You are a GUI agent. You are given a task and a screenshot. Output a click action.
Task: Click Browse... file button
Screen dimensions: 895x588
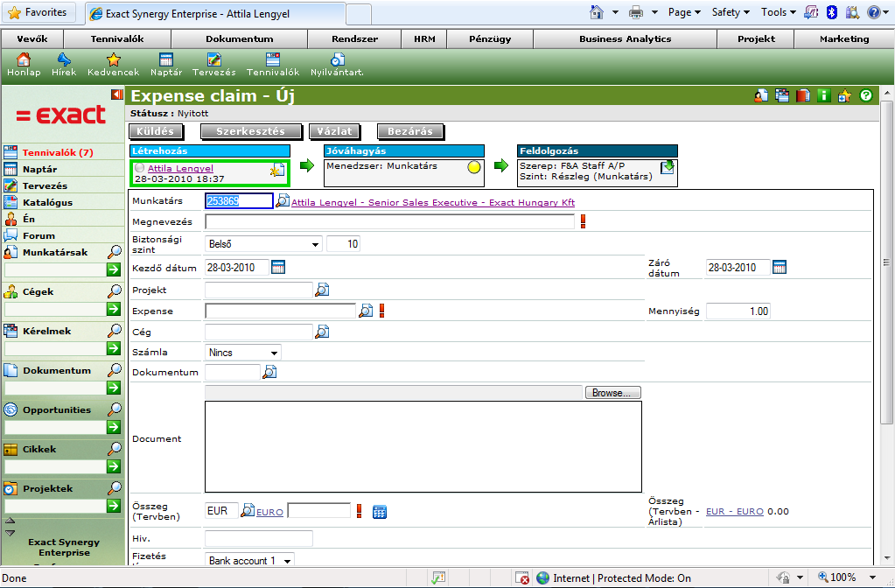tap(613, 393)
